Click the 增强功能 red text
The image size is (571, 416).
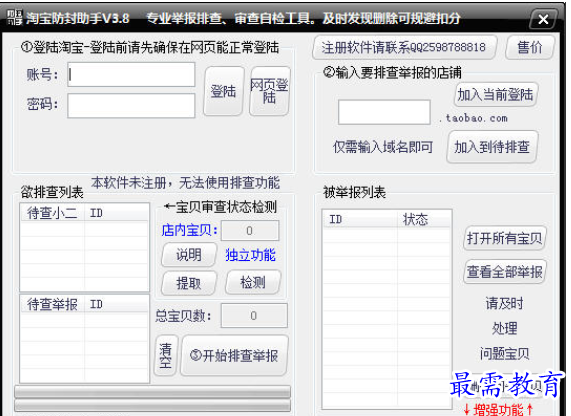coord(498,410)
